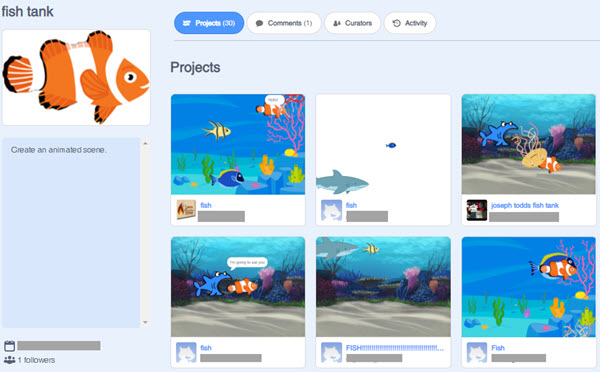
Task: Click the 'fish tank' studio title
Action: pos(27,11)
